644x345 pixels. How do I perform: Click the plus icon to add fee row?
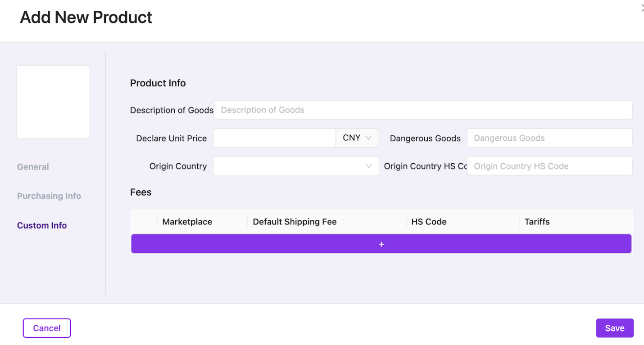(381, 244)
